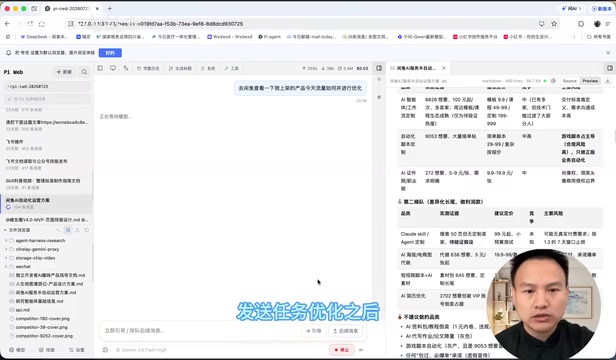
Task: Toggle the left sidebar panel icon
Action: coord(100,68)
